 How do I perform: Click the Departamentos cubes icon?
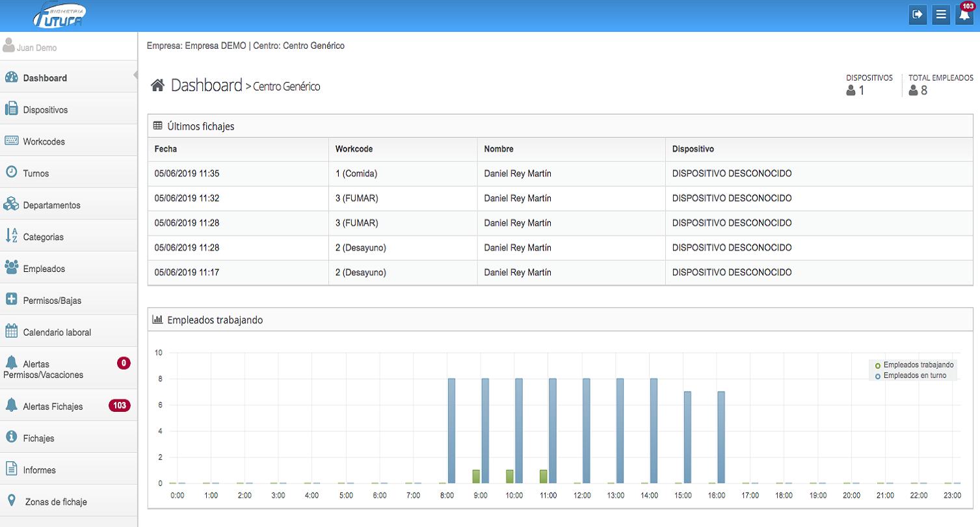point(11,204)
